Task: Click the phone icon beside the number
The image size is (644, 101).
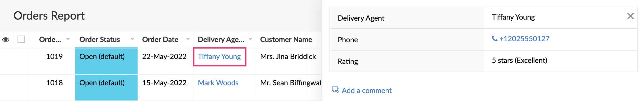Action: tap(495, 38)
